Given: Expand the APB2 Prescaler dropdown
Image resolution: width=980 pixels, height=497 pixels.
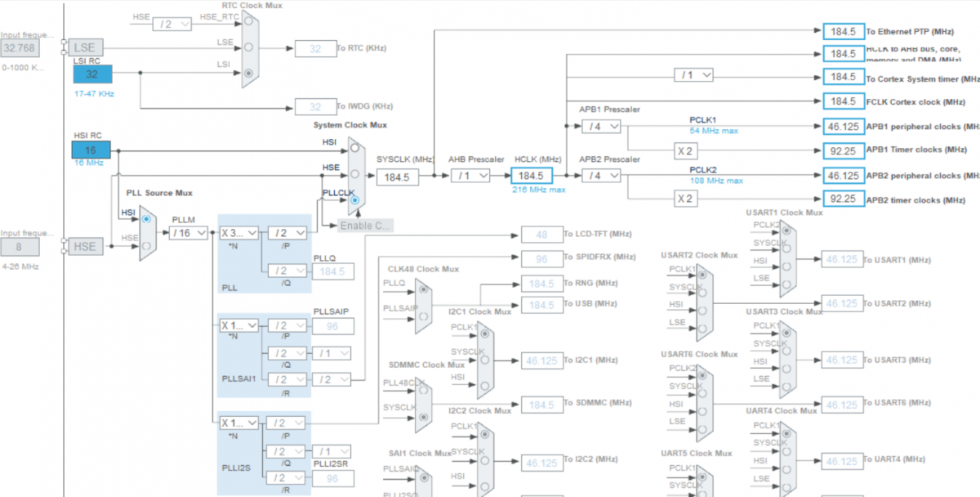Looking at the screenshot, I should coord(600,176).
